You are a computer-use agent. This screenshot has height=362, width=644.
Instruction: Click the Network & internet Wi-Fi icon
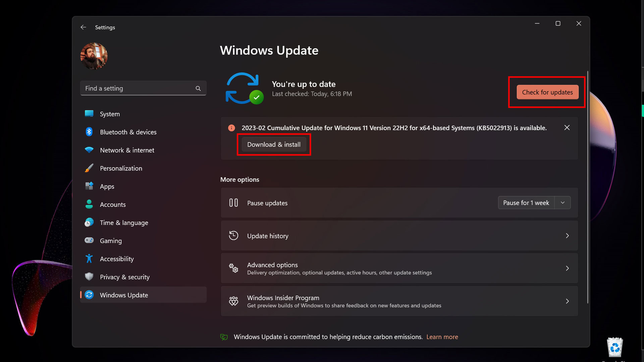[x=89, y=150]
